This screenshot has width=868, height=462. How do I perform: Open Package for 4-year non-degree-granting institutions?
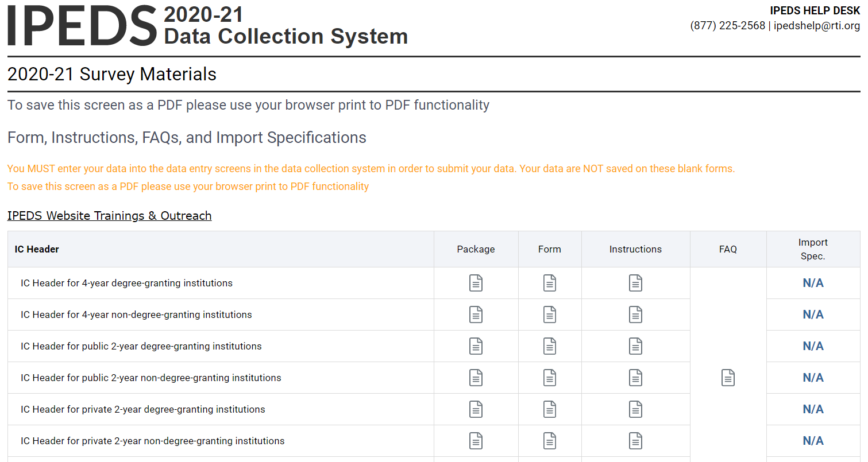pos(476,315)
